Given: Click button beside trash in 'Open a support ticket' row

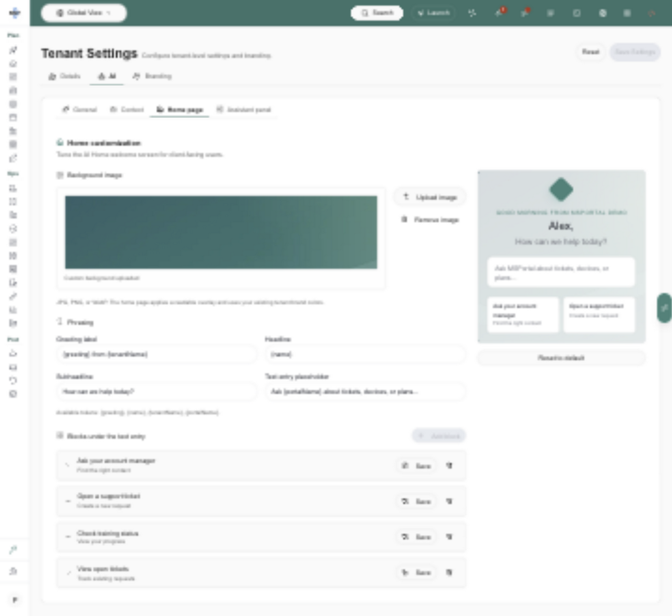Looking at the screenshot, I should 416,502.
